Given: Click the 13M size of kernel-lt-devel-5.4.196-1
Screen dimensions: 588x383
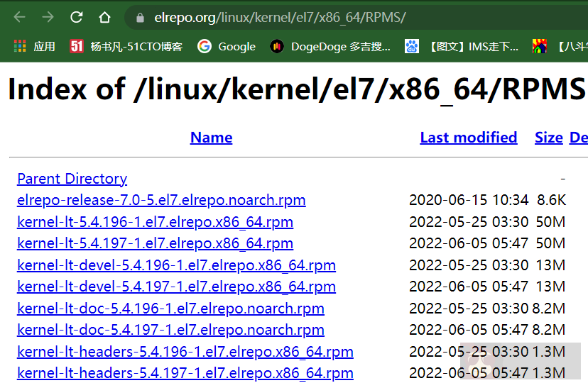Looking at the screenshot, I should (x=550, y=265).
